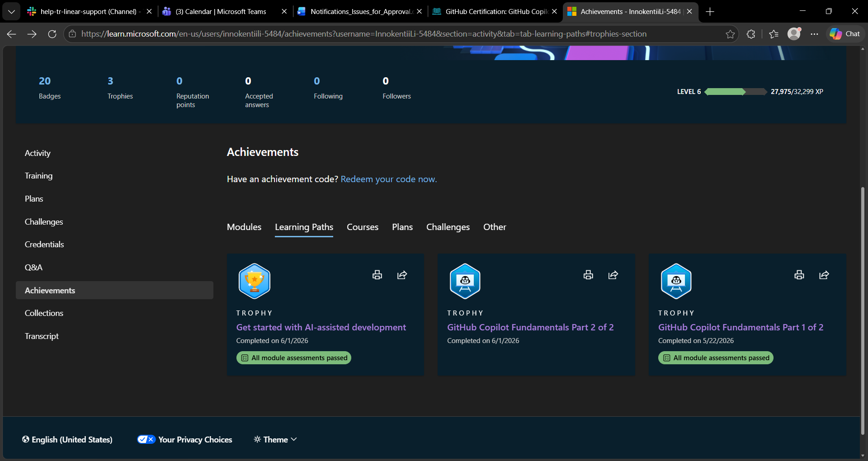This screenshot has height=461, width=868.
Task: Open Your Privacy Choices
Action: point(184,439)
